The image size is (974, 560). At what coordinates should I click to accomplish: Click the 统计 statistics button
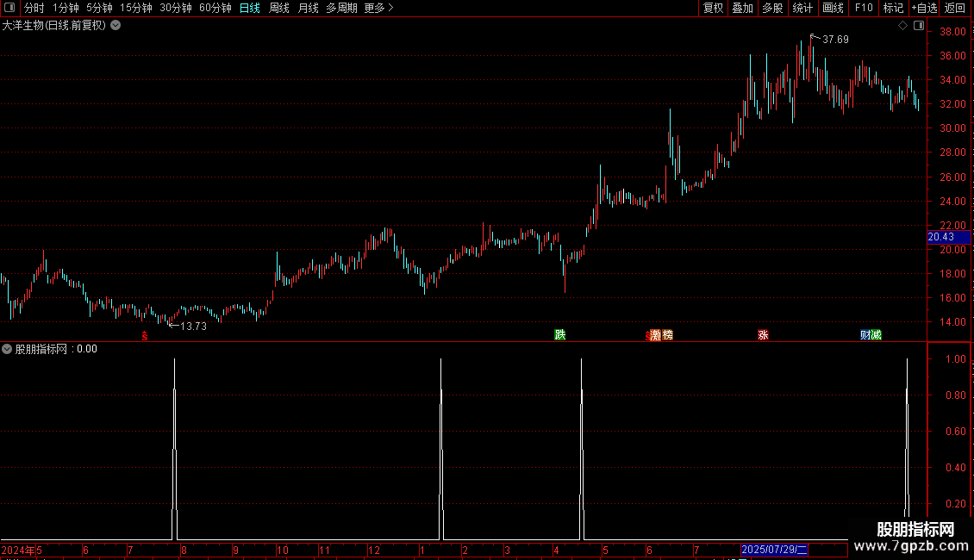click(802, 8)
